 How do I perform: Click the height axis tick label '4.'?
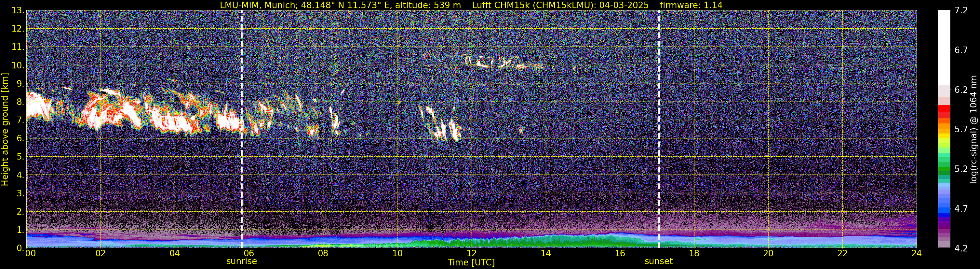[20, 175]
